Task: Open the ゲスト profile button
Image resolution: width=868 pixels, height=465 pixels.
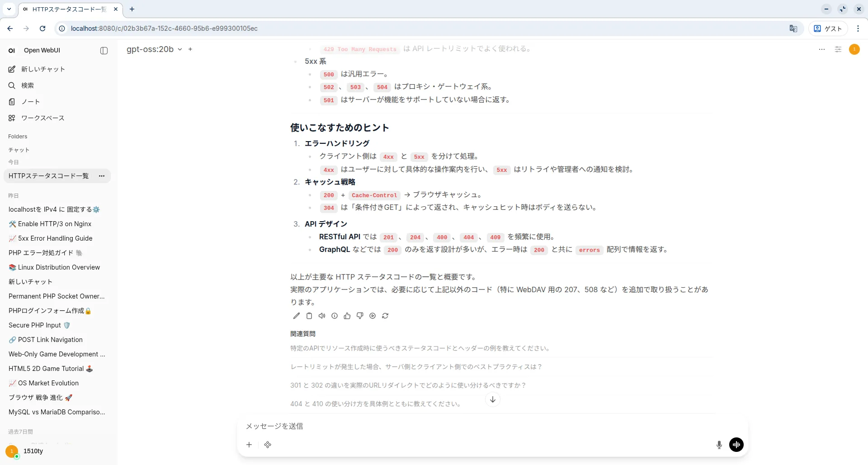Action: [828, 28]
